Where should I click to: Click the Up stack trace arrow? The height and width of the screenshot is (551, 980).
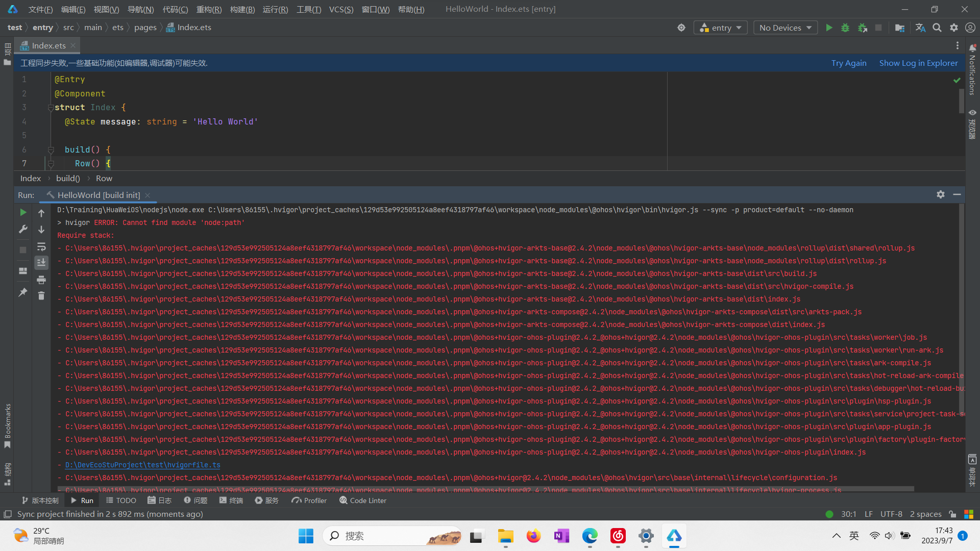pyautogui.click(x=41, y=213)
